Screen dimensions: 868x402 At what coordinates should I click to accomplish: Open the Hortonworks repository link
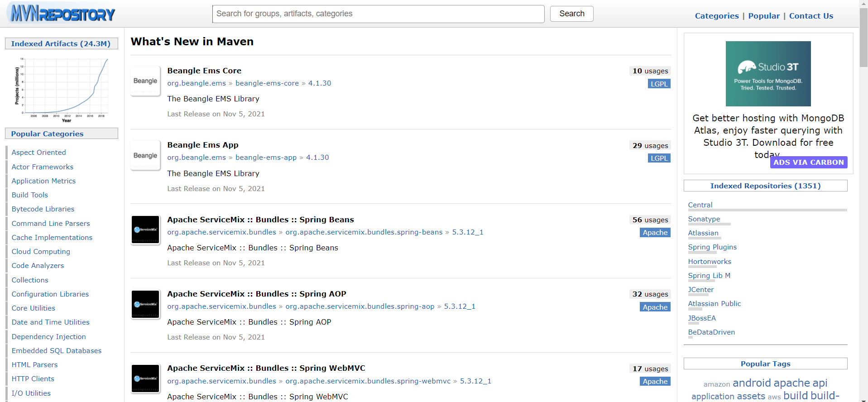pos(710,262)
